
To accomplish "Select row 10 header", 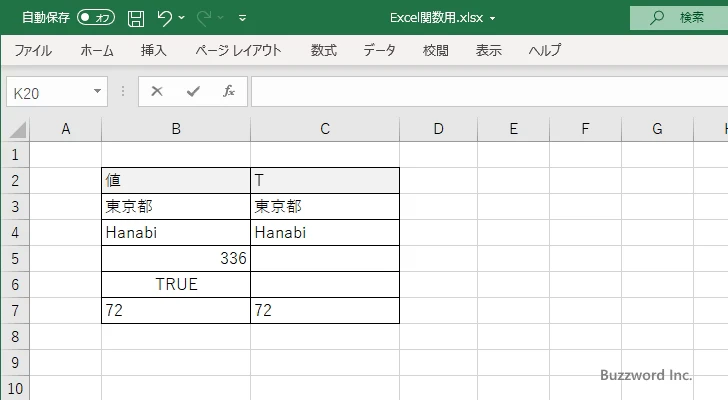I will [x=15, y=388].
